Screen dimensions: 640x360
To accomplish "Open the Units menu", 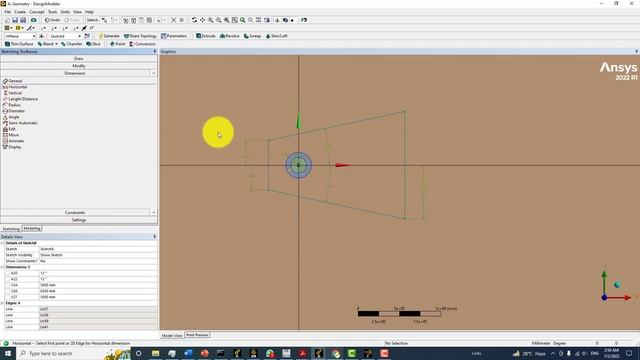I will click(65, 12).
